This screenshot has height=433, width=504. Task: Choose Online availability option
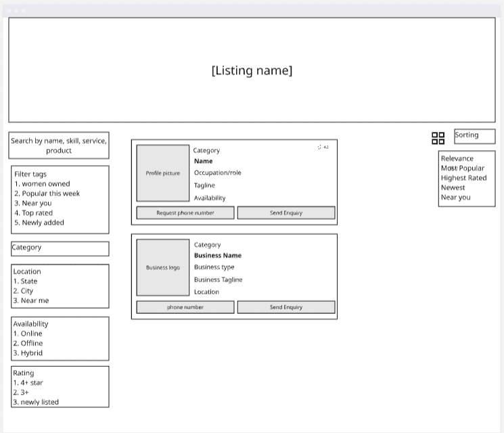(30, 334)
